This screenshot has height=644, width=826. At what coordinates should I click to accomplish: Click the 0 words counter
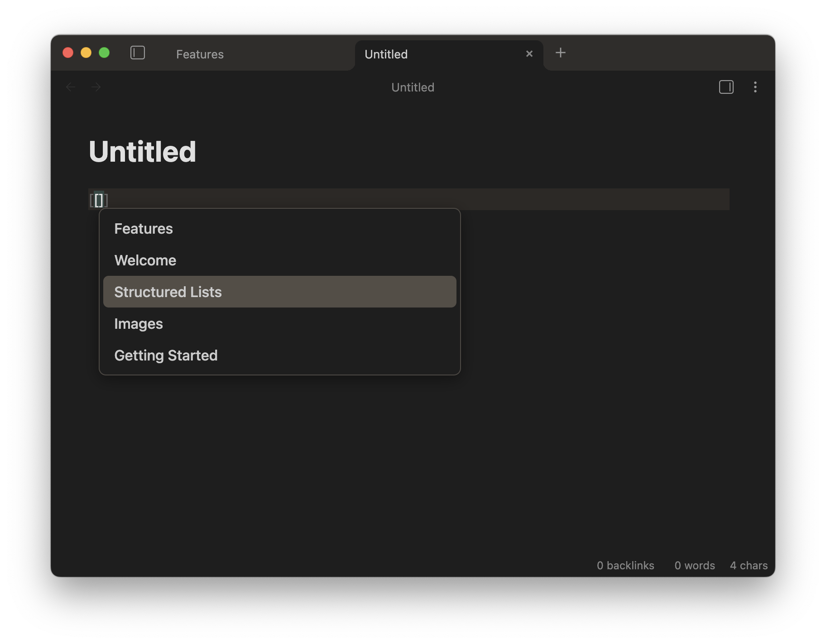click(695, 566)
